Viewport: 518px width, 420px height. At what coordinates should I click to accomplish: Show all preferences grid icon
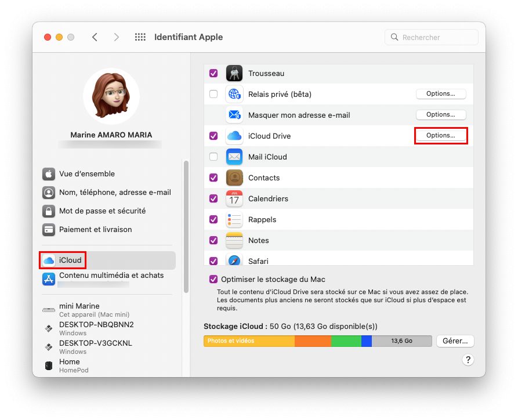pyautogui.click(x=140, y=37)
